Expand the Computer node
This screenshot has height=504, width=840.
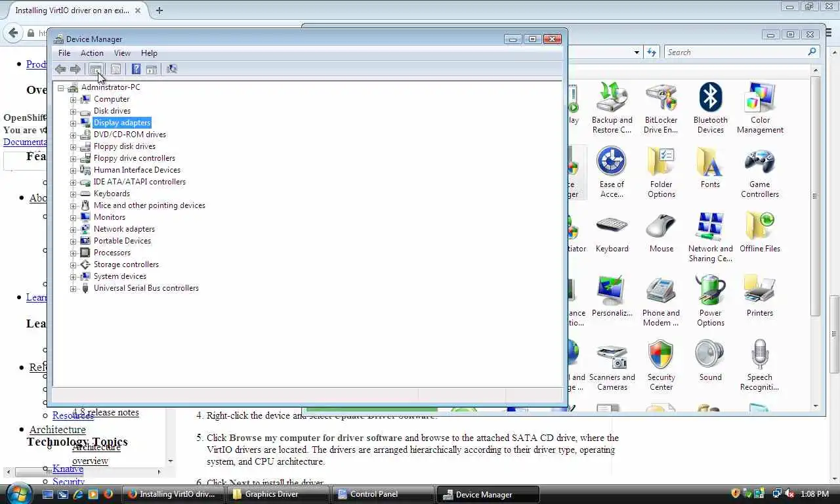(73, 99)
